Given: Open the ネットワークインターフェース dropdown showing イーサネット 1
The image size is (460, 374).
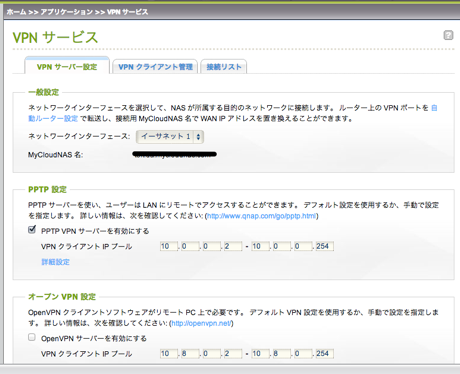Looking at the screenshot, I should [170, 136].
